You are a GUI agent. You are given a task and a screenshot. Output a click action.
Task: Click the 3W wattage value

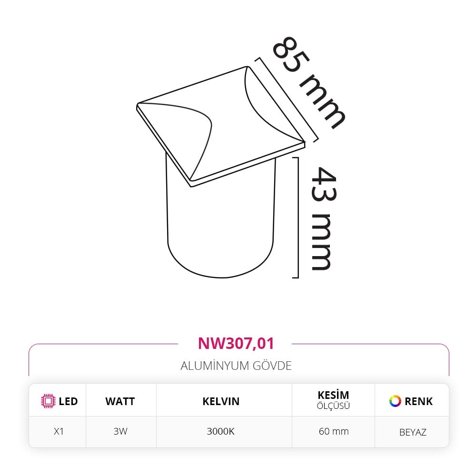coord(120,431)
